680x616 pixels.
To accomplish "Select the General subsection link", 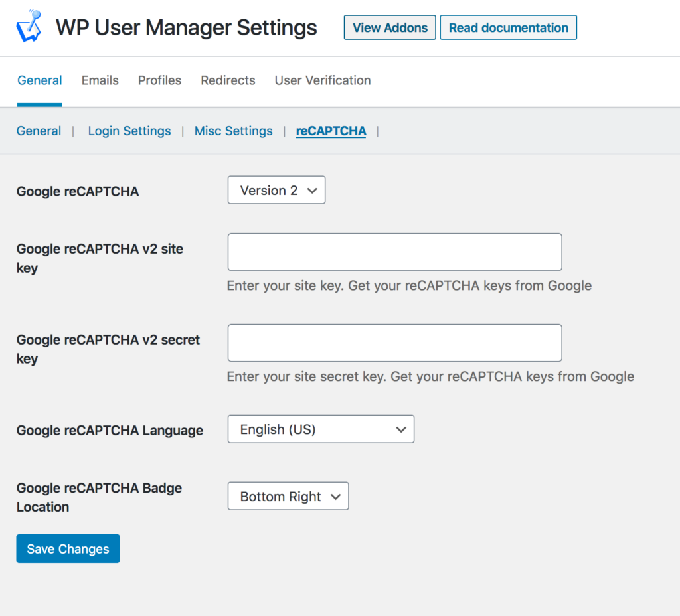I will pyautogui.click(x=39, y=131).
